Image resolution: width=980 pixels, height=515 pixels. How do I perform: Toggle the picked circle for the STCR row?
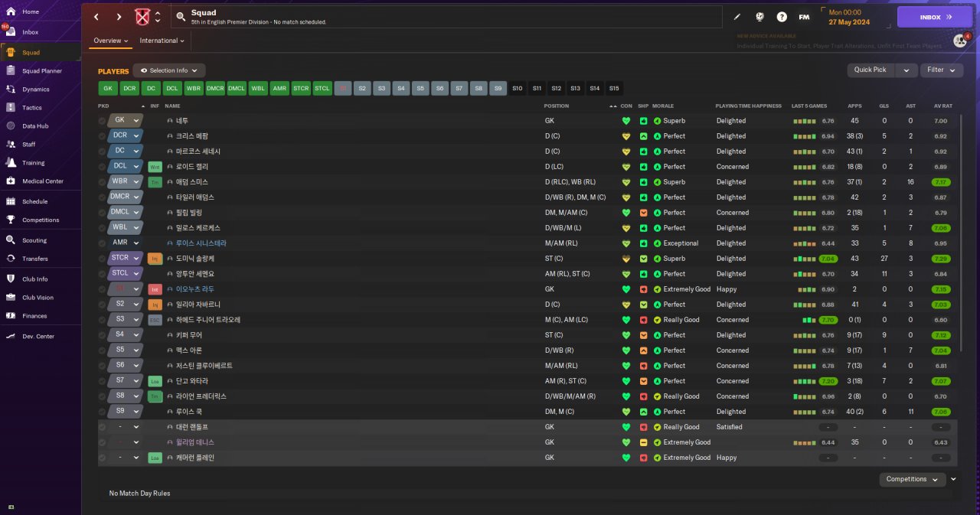tap(103, 259)
